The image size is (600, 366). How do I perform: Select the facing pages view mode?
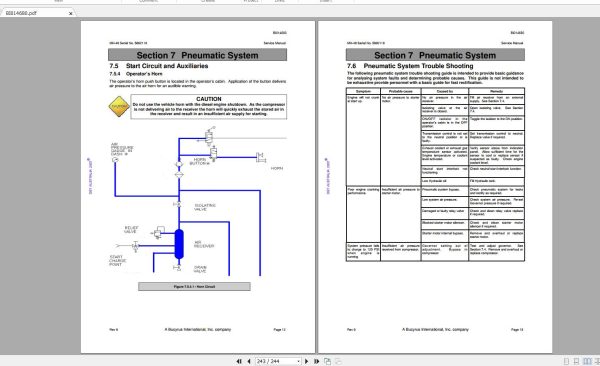(587, 361)
